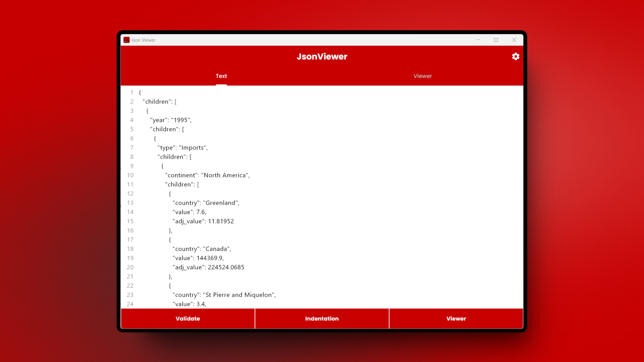
Task: Click the "St Pierre and Miquelon" line
Action: pyautogui.click(x=224, y=295)
